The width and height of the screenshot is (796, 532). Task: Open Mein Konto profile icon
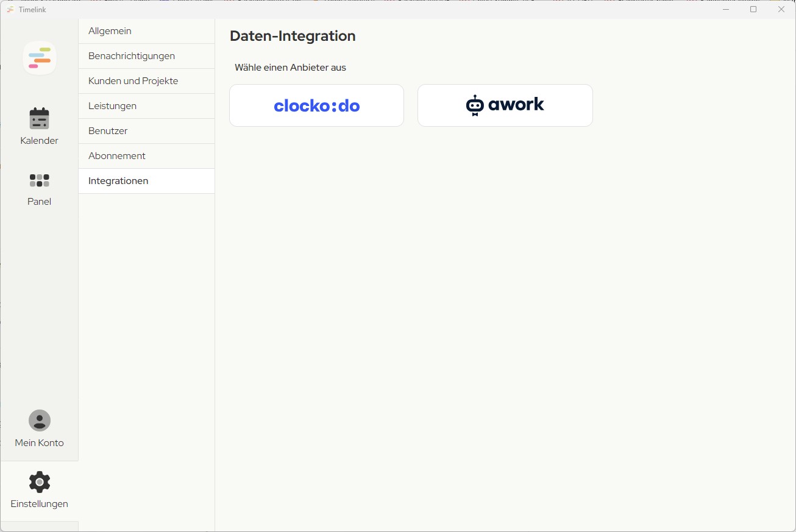pyautogui.click(x=39, y=420)
